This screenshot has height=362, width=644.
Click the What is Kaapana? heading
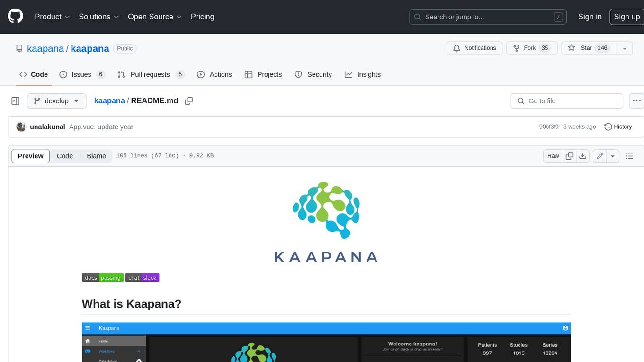[132, 304]
